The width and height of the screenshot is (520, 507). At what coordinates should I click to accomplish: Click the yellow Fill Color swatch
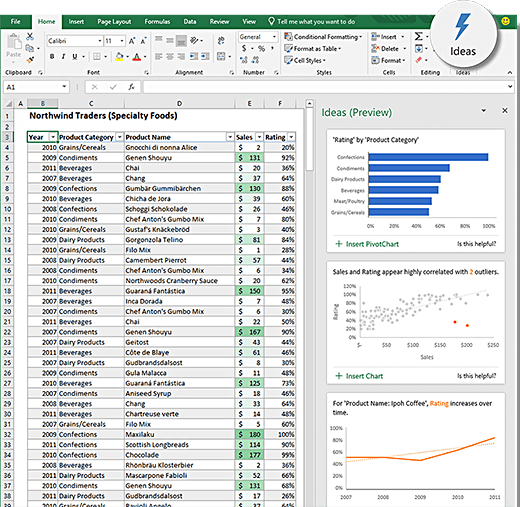click(x=119, y=56)
